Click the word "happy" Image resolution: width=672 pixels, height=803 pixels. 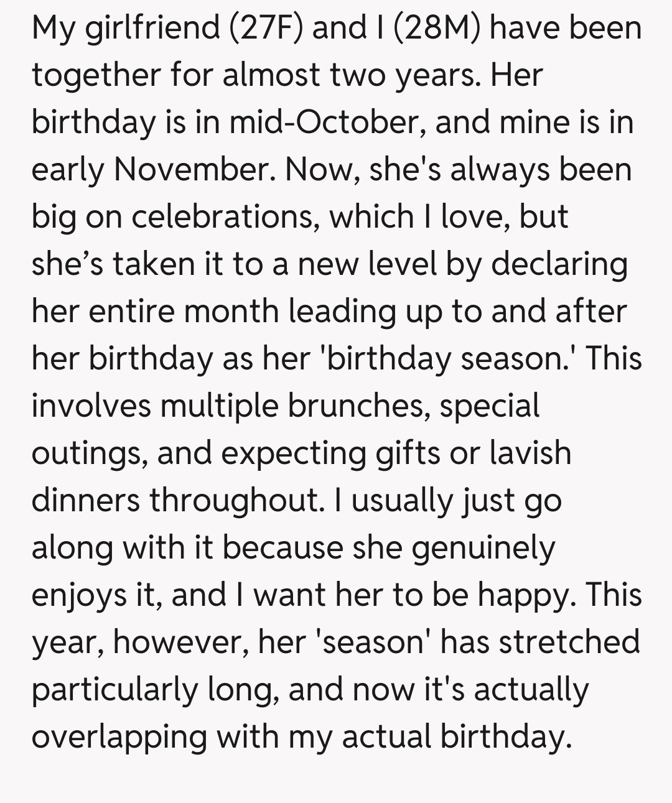(x=525, y=595)
